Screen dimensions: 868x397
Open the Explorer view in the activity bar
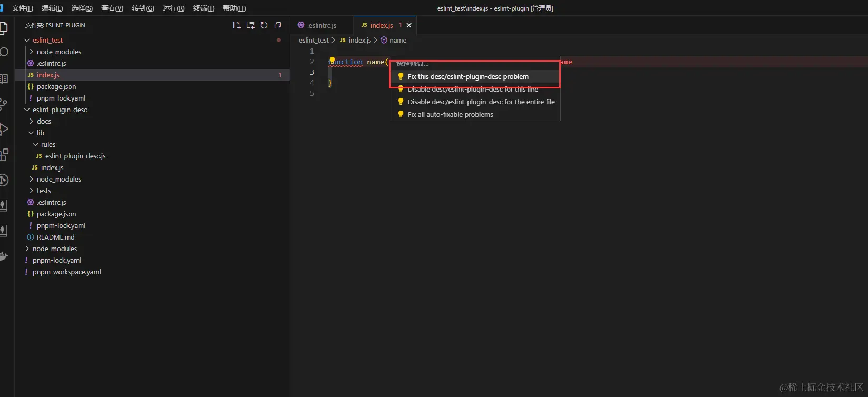pos(4,28)
